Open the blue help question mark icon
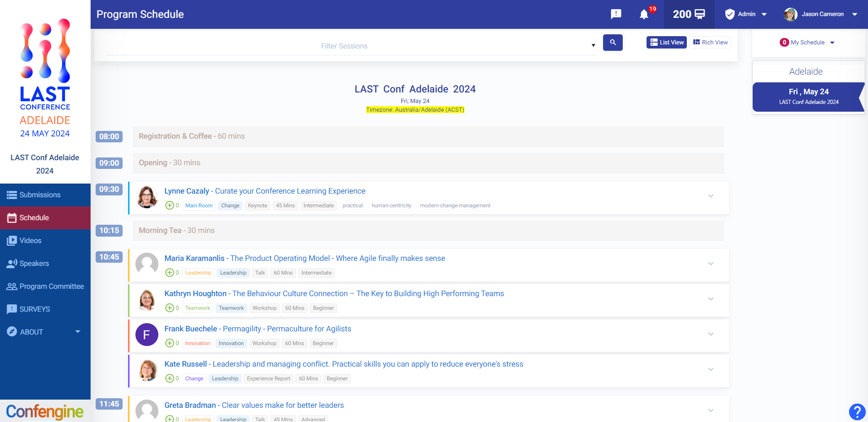Viewport: 868px width, 422px height. 857,411
